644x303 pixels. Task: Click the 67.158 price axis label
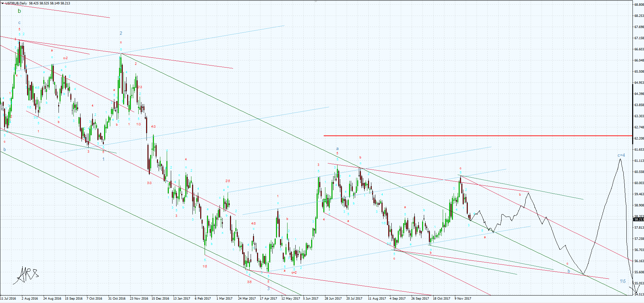click(x=639, y=38)
